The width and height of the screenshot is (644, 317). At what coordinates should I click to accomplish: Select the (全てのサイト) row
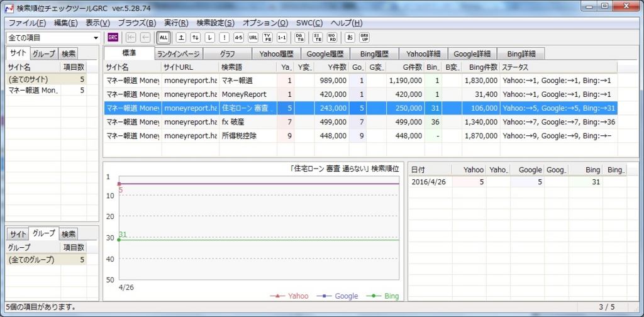point(47,79)
